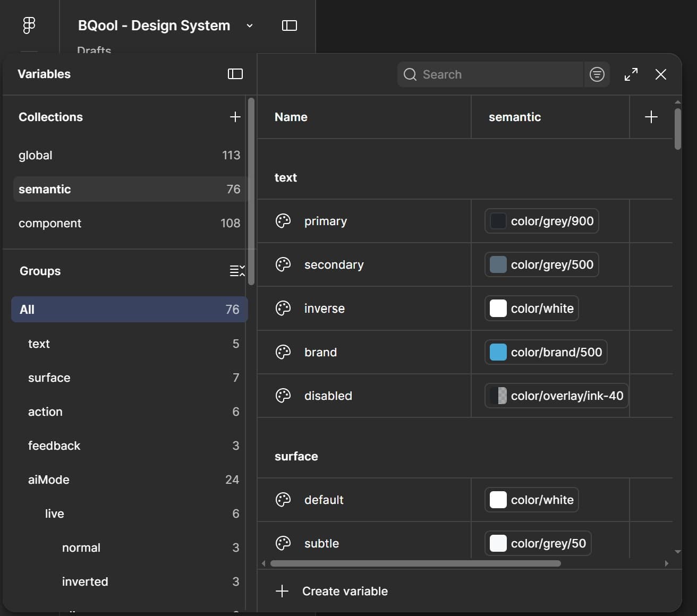Select the semantic collection
The image size is (697, 616).
pos(130,189)
